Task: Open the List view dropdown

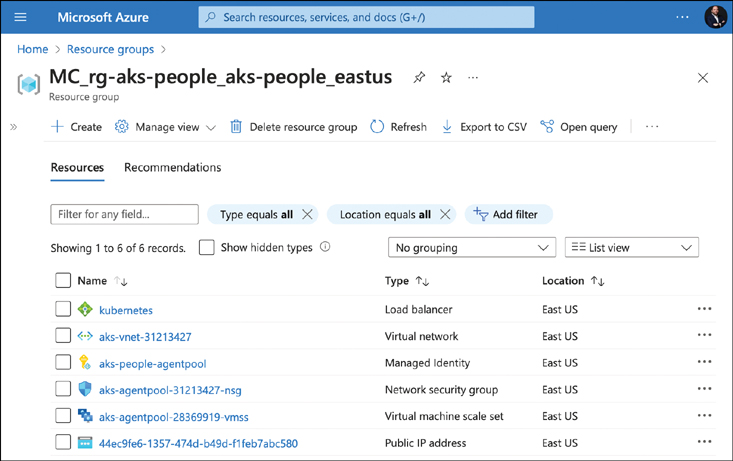Action: (x=631, y=248)
